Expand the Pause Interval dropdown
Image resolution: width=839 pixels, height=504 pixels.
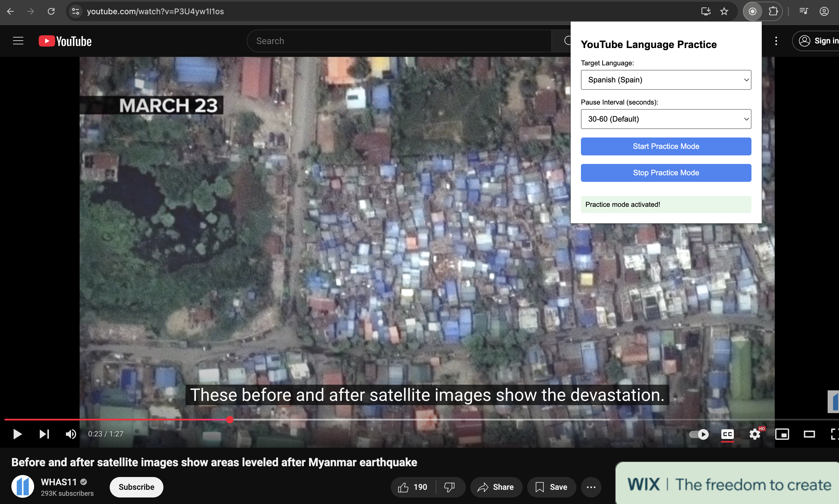click(x=666, y=119)
